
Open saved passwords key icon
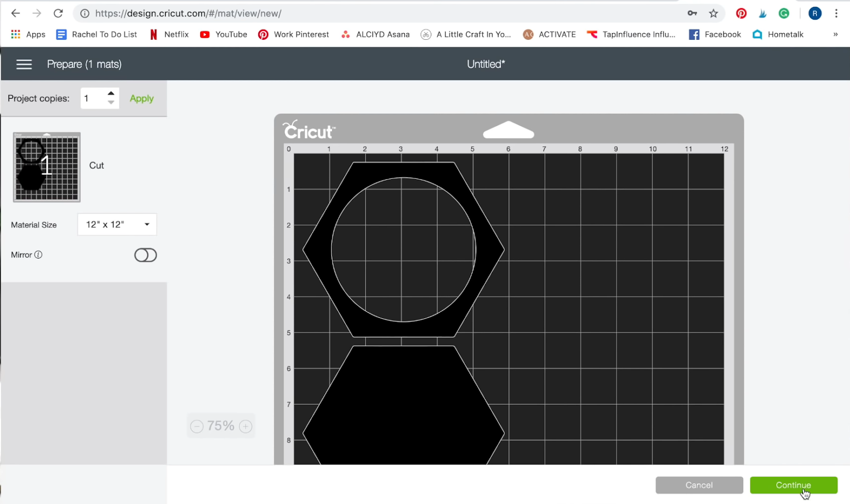pyautogui.click(x=692, y=13)
